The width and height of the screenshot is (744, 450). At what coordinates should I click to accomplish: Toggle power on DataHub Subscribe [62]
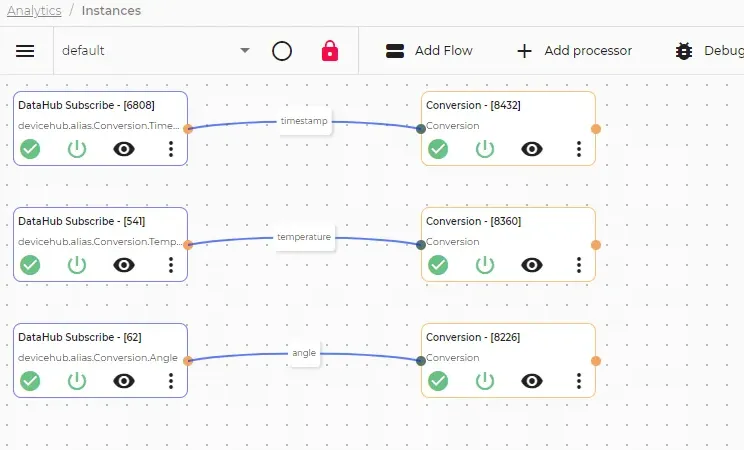point(77,381)
